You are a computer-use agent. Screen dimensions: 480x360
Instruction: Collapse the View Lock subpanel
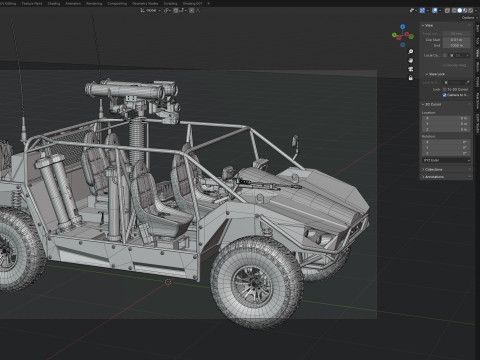coord(435,74)
